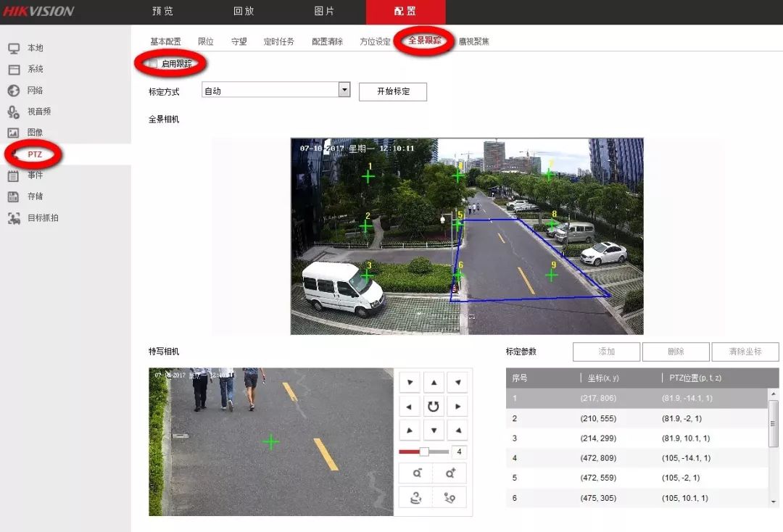Click the 开始标定 button
783x532 pixels.
(x=393, y=91)
